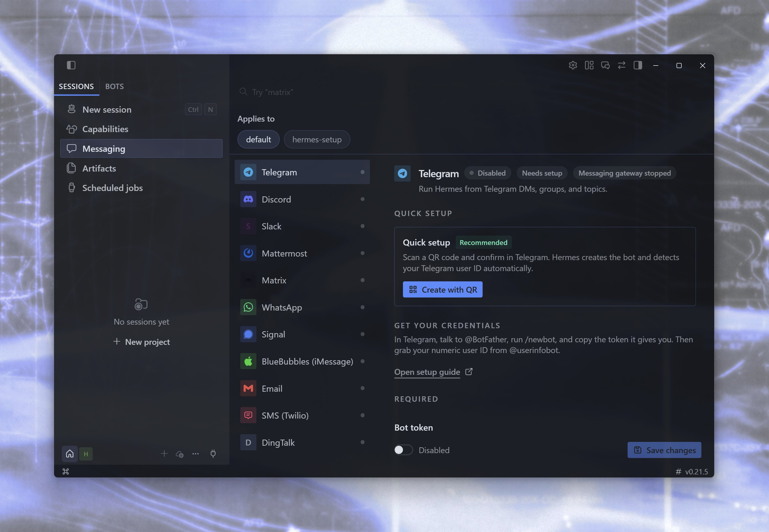Select Matrix in the platform list
769x532 pixels.
coord(302,280)
